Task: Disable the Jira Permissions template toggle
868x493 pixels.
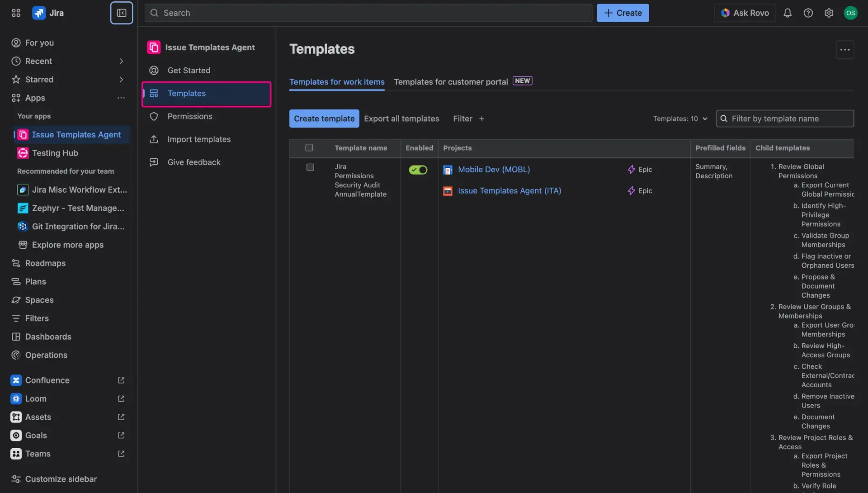Action: tap(417, 170)
